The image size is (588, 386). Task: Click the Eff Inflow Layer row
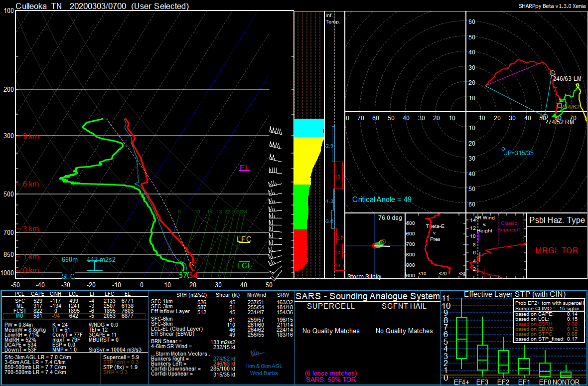click(x=221, y=311)
